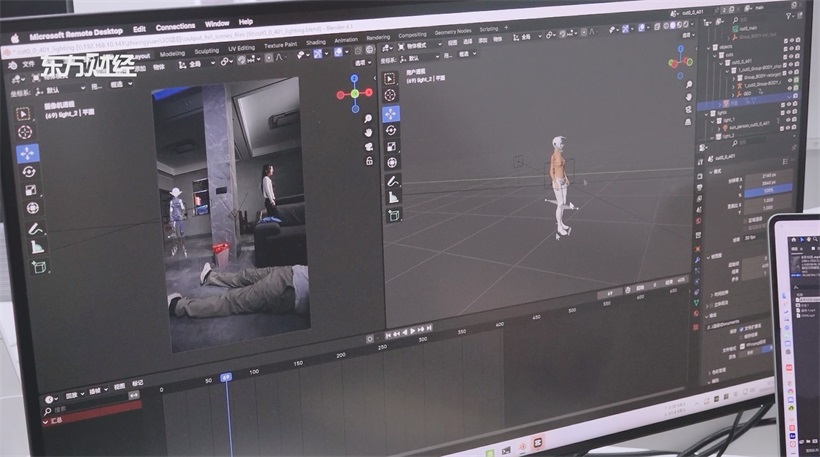The image size is (820, 457).
Task: Pick the Rotate tool in right viewport
Action: point(391,130)
